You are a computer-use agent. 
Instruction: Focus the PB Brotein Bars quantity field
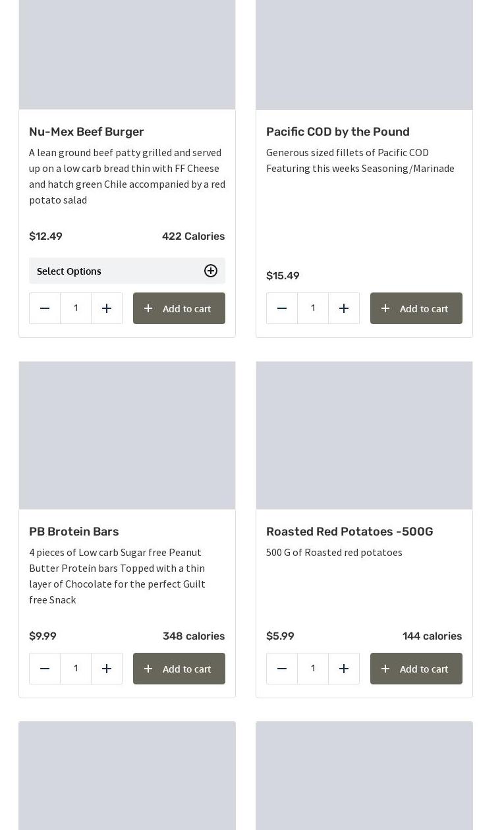(x=76, y=669)
